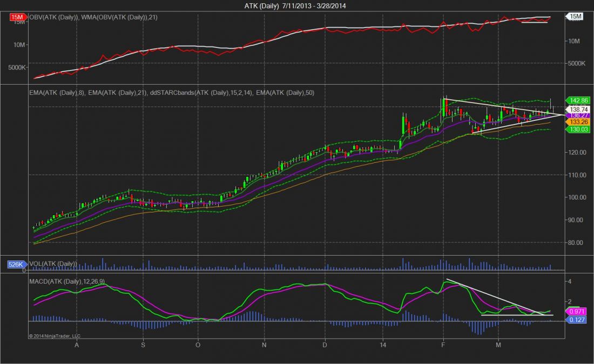Click the blue 526K volume marker
594x364 pixels.
click(15, 264)
